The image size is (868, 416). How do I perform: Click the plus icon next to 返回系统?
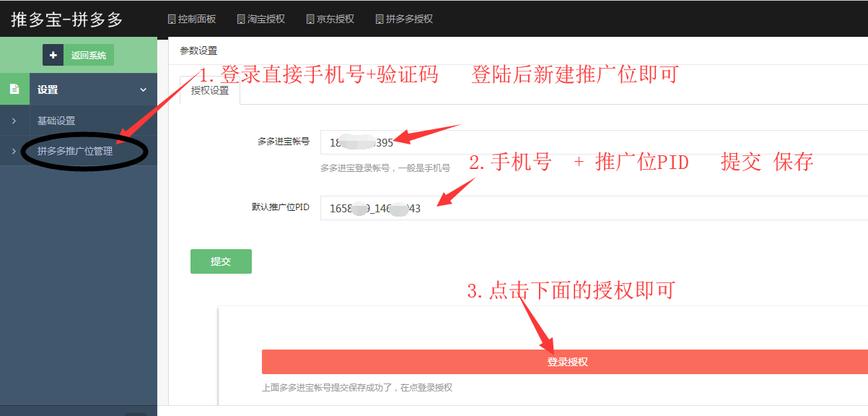(53, 54)
